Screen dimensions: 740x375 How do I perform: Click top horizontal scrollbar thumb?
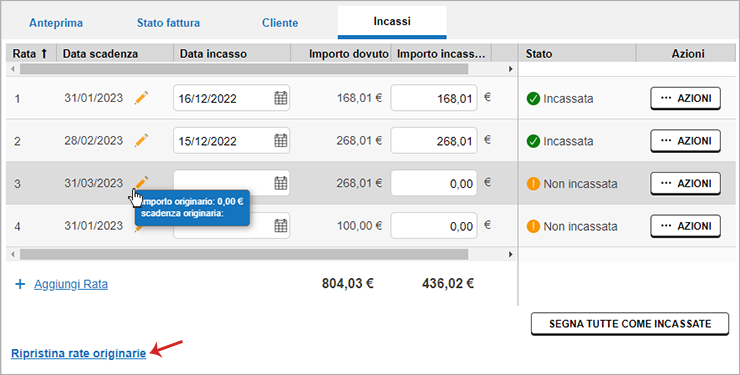pos(244,69)
